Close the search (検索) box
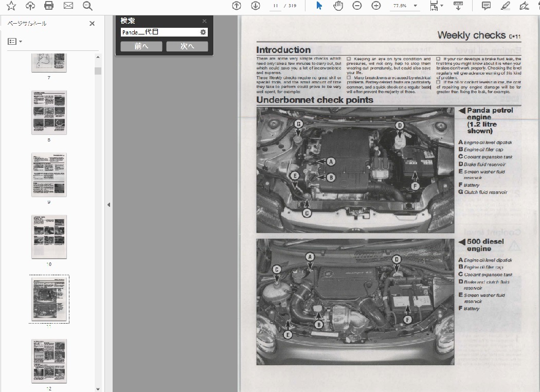Screen dimensions: 540x392 click(x=204, y=21)
